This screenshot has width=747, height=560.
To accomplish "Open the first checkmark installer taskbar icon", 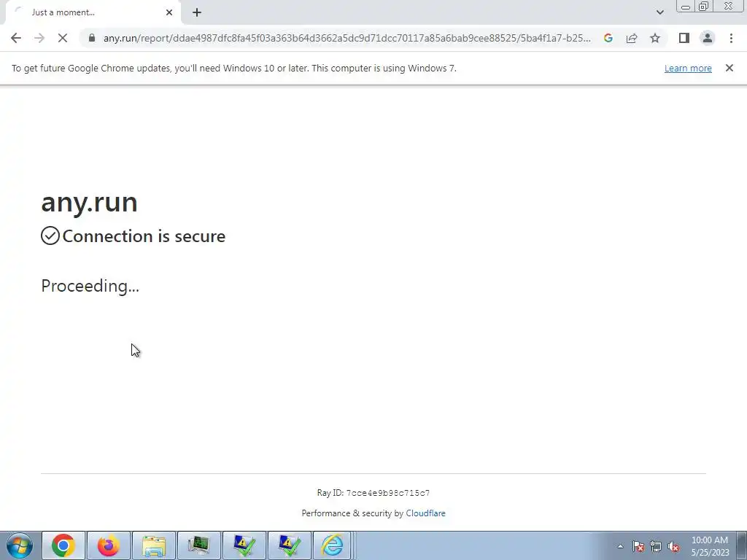I will (x=244, y=545).
